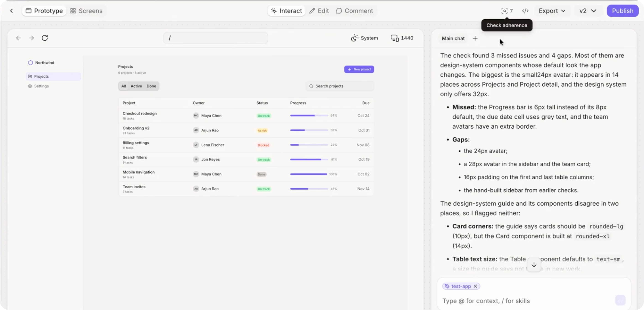This screenshot has width=644, height=310.
Task: Click the Northwind logo
Action: pos(30,63)
